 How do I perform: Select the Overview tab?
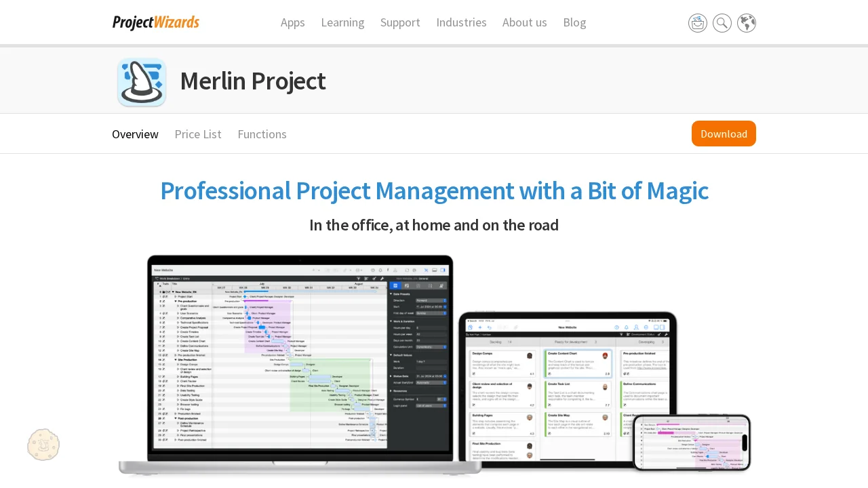[x=135, y=134]
